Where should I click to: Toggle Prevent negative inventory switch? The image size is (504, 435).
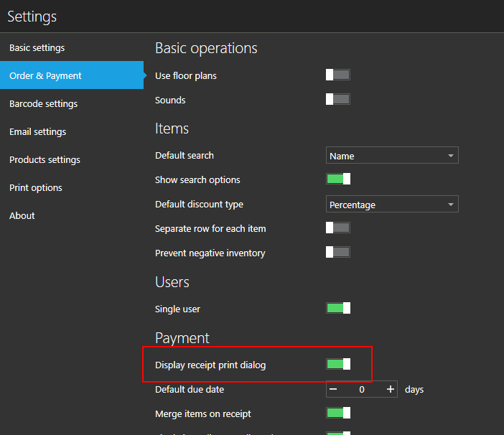(338, 252)
